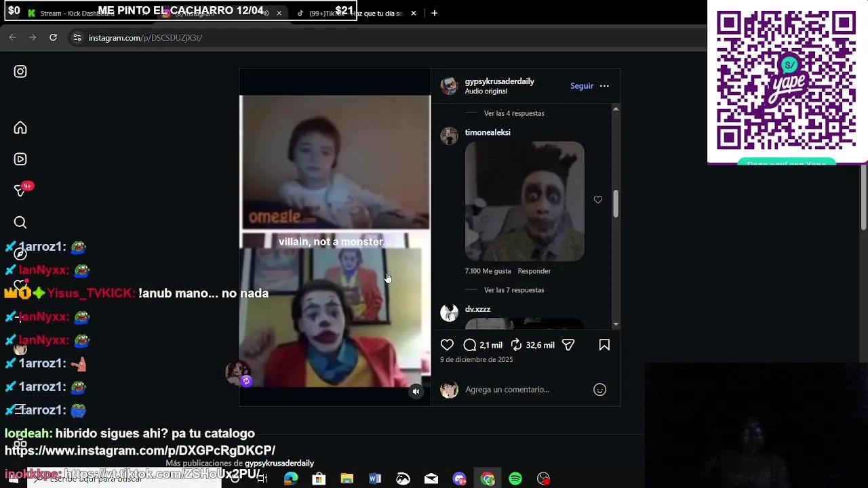Open Mail app from taskbar

(431, 479)
